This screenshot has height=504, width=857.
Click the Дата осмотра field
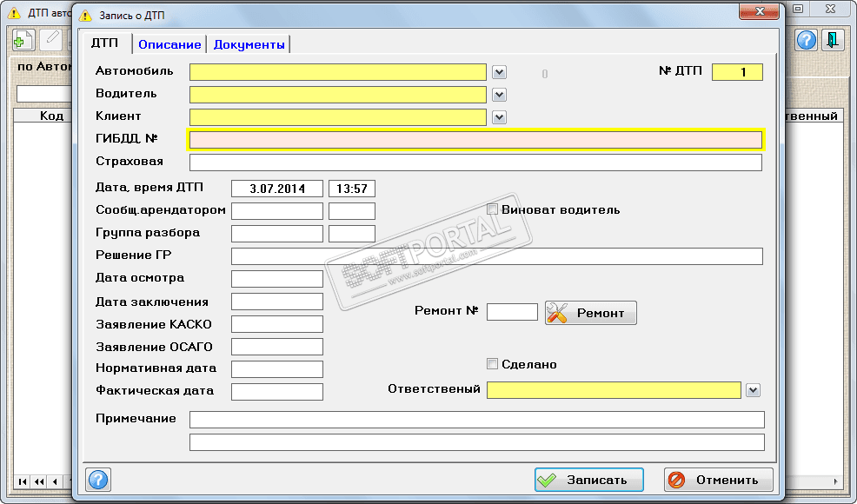tap(277, 279)
